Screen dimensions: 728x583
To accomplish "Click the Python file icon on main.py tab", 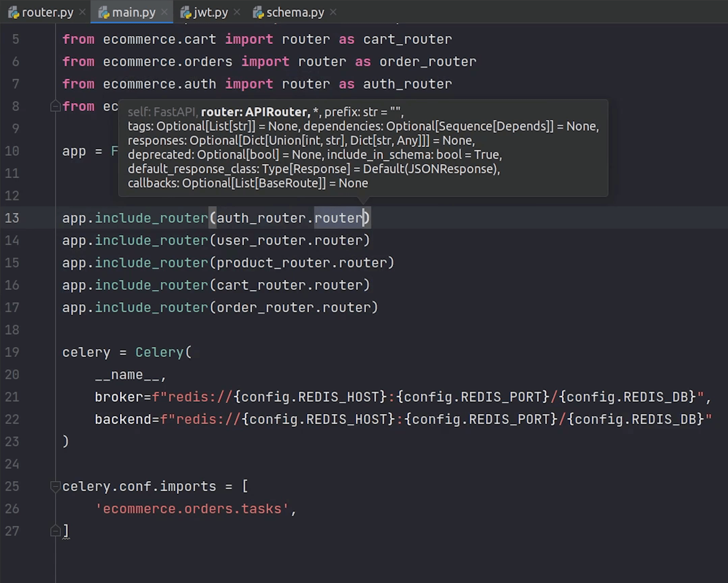I will [x=104, y=13].
